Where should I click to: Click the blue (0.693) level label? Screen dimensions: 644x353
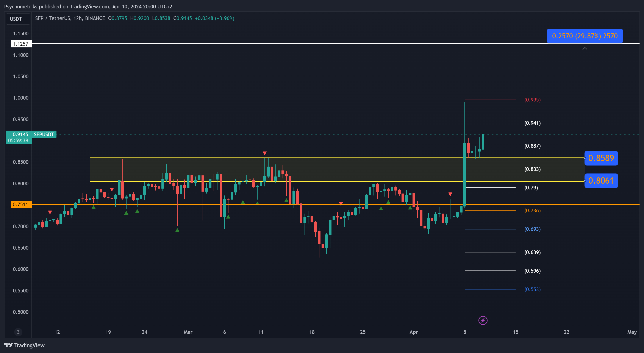tap(532, 229)
